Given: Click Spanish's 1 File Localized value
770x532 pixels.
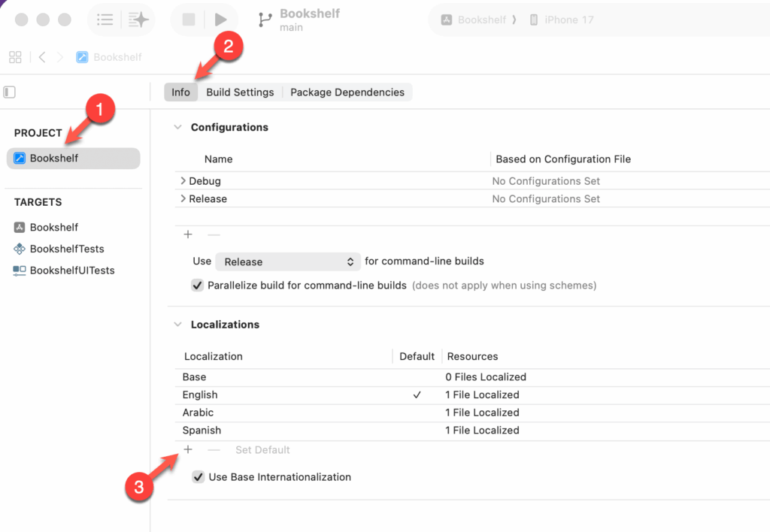Looking at the screenshot, I should 482,430.
